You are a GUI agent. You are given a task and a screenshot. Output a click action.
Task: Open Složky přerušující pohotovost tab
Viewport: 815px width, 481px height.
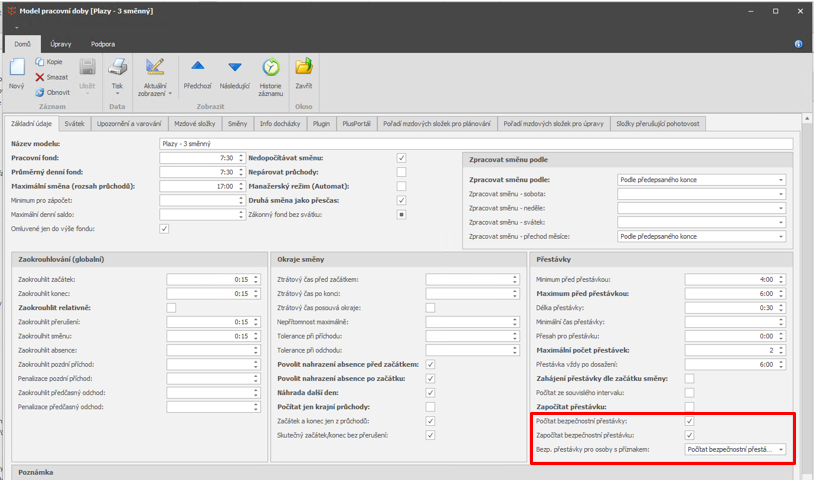click(658, 124)
